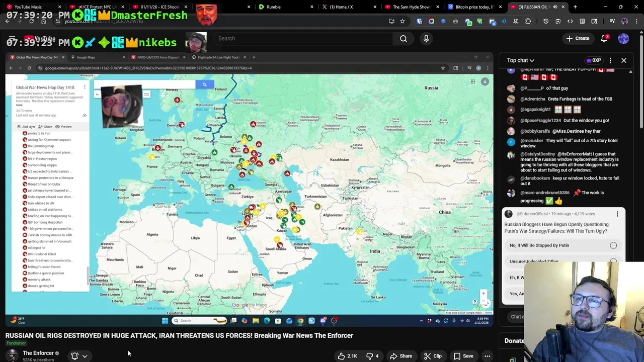Select 'protests in Iran' map item
This screenshot has height=362, width=644.
tap(39, 133)
